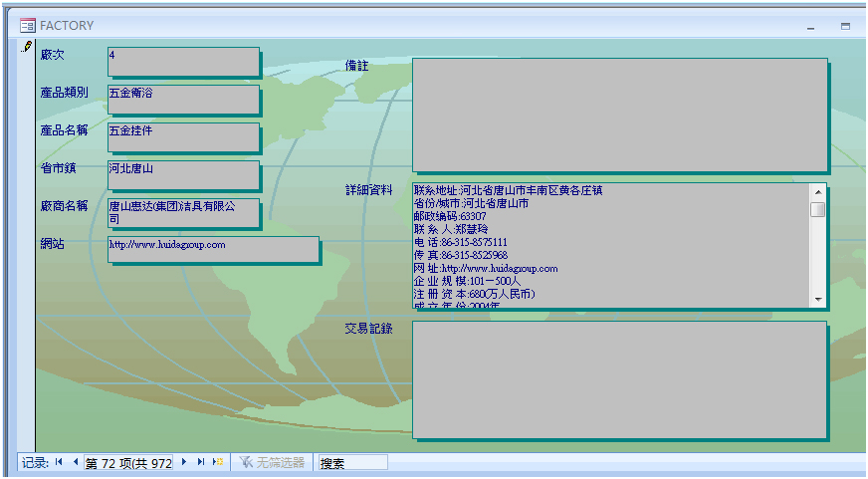The width and height of the screenshot is (868, 479).
Task: Go to the previous record
Action: 76,462
